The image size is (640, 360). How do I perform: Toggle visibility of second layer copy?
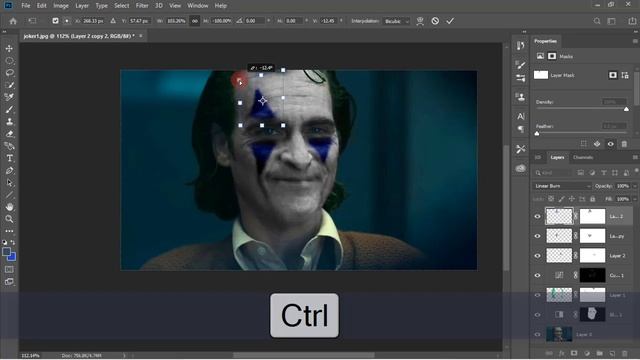point(538,236)
